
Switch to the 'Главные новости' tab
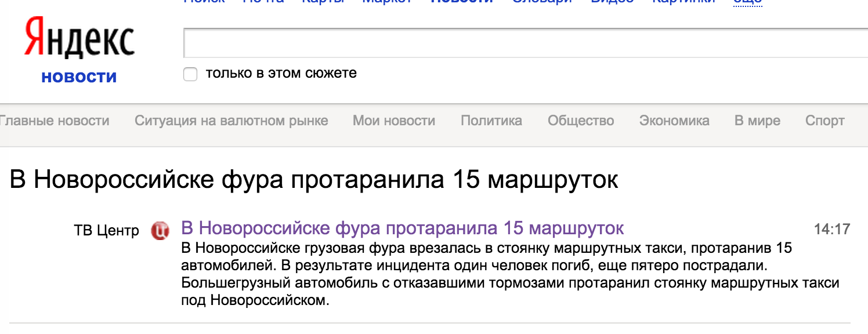pos(54,121)
